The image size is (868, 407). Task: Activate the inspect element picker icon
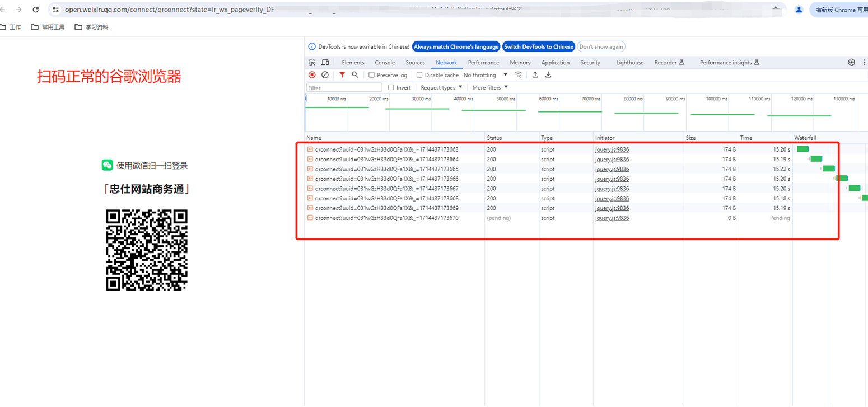click(312, 63)
